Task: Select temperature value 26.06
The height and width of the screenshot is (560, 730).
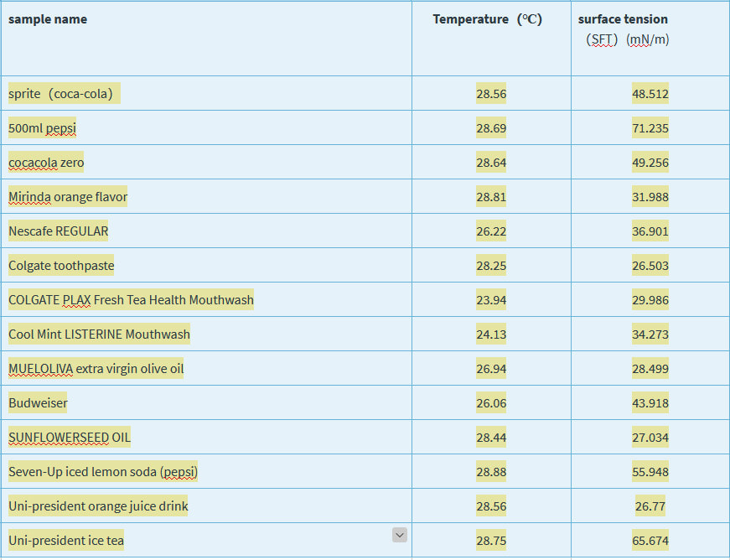Action: tap(490, 402)
